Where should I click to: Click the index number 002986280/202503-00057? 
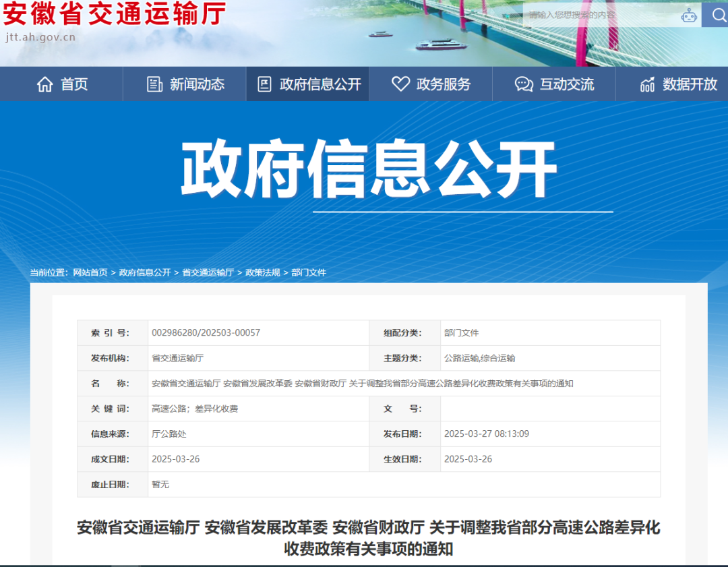(206, 333)
